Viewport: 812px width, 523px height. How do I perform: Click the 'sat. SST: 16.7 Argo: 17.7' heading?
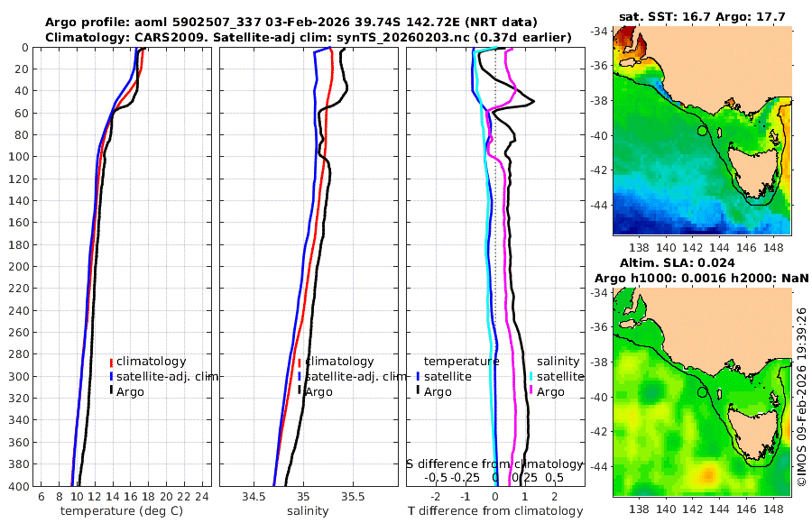tap(702, 17)
